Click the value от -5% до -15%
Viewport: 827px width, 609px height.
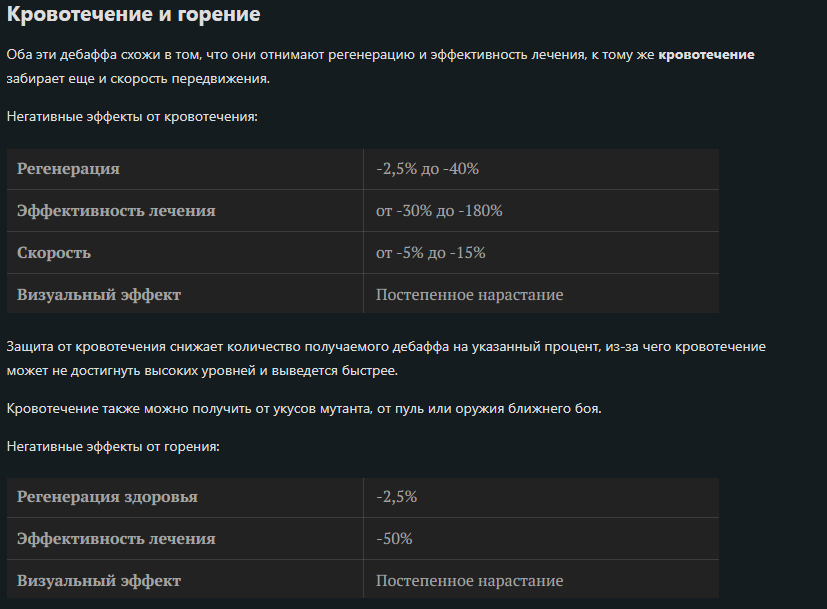click(x=431, y=253)
